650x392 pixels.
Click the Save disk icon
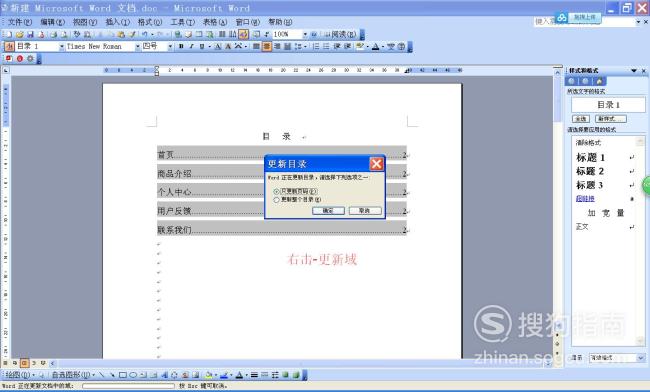(x=30, y=34)
